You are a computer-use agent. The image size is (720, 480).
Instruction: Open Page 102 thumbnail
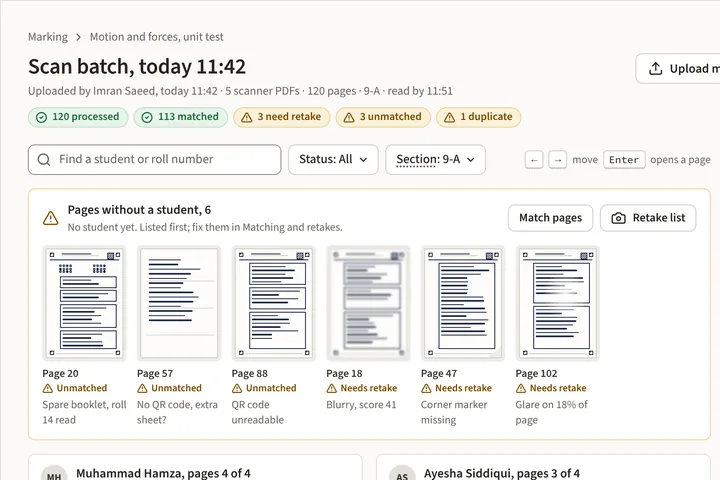tap(557, 303)
